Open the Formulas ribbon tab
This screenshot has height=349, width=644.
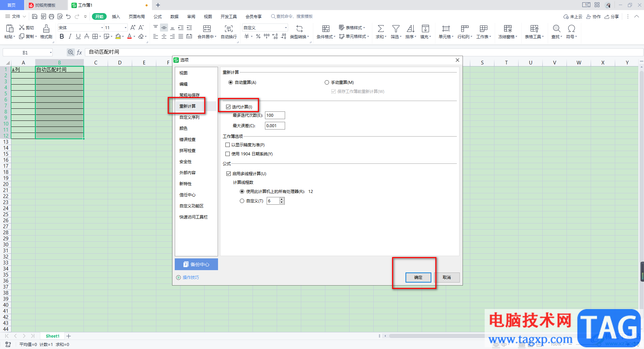click(158, 16)
